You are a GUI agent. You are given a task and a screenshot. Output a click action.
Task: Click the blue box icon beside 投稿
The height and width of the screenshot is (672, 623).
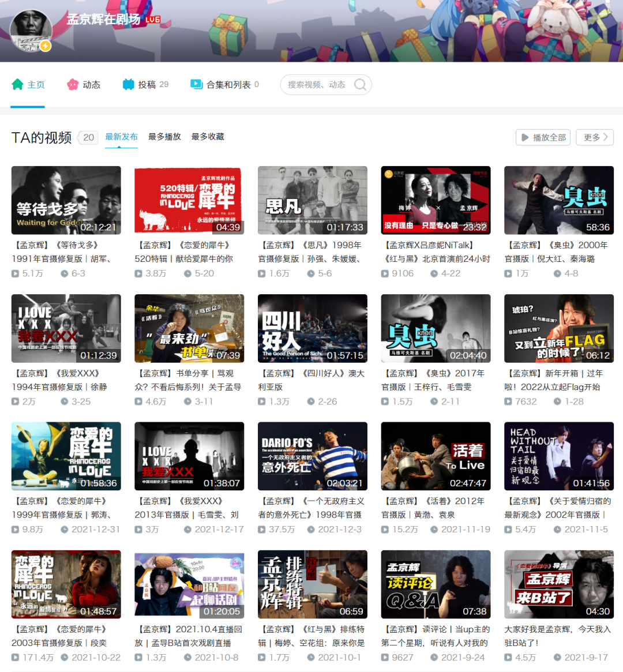(x=127, y=84)
